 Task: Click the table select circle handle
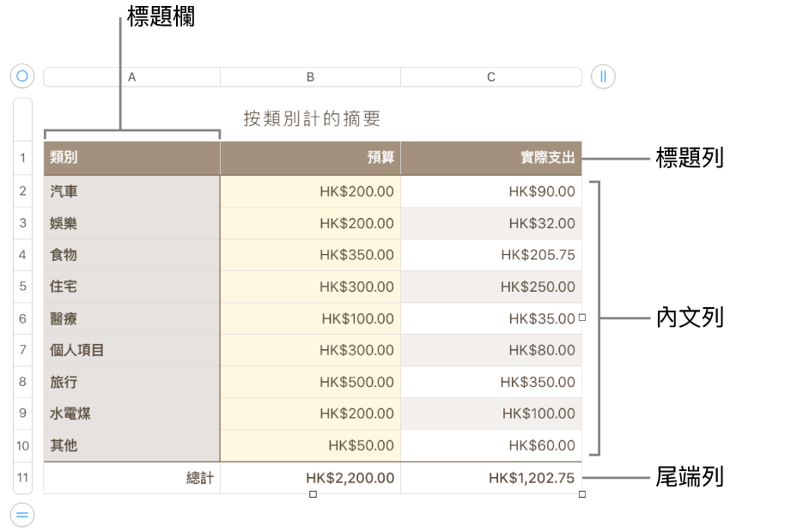click(x=22, y=76)
